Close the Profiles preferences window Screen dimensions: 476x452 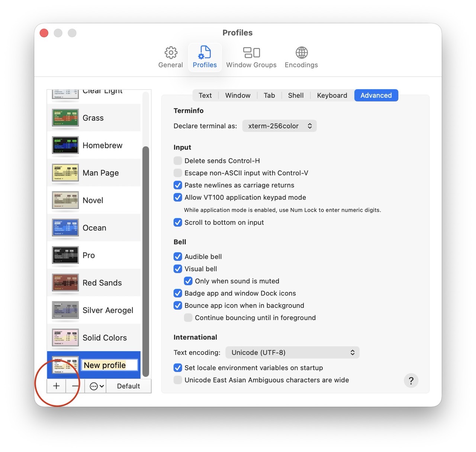click(x=44, y=33)
